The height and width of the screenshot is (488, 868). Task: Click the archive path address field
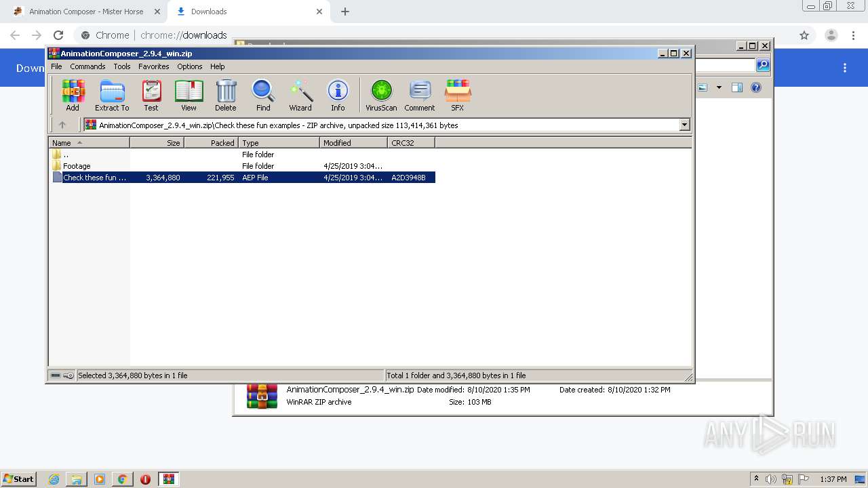coord(382,125)
